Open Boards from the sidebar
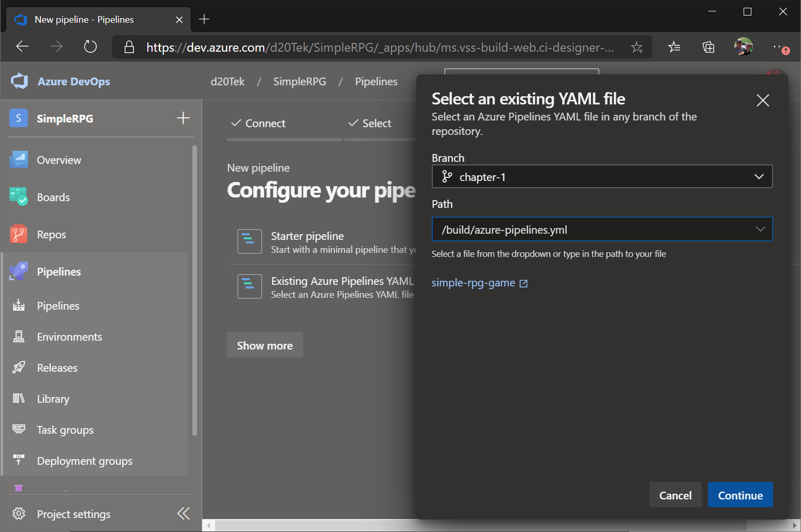 (53, 196)
